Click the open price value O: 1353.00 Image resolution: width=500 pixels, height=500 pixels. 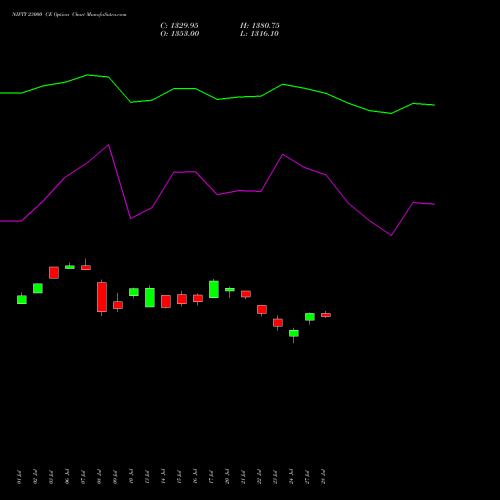coord(180,34)
